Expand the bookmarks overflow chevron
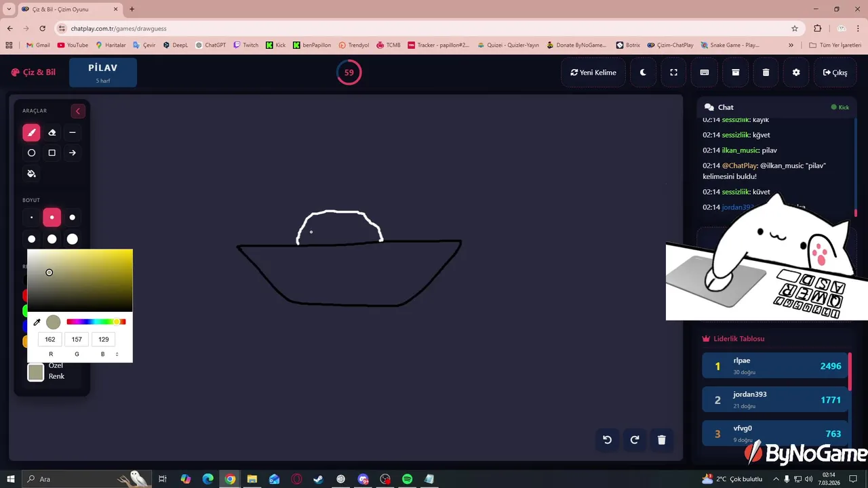Viewport: 868px width, 488px height. pos(791,45)
